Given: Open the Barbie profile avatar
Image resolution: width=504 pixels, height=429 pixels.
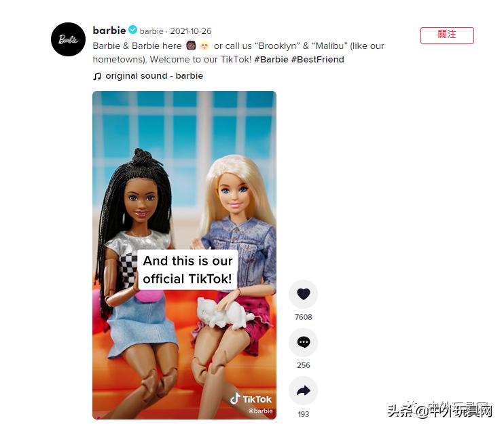Looking at the screenshot, I should [x=69, y=39].
